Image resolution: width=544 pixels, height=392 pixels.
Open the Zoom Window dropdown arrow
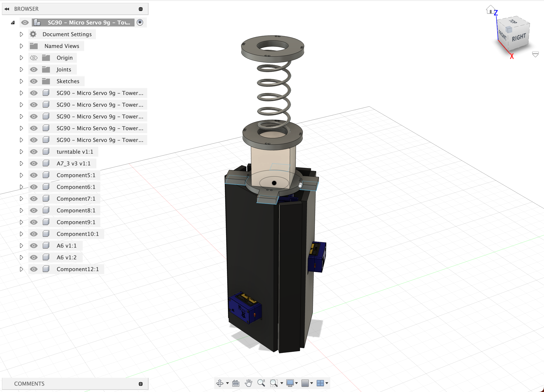tap(282, 383)
